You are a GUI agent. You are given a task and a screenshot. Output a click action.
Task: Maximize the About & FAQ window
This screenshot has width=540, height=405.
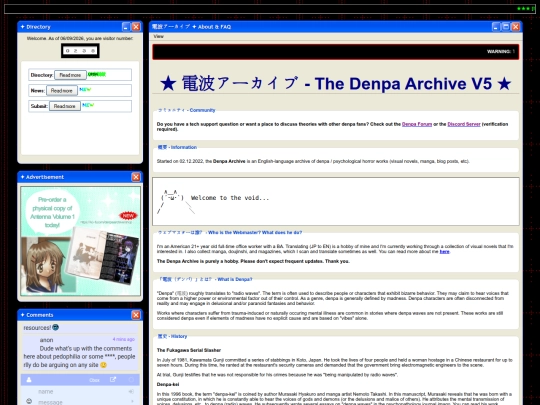coord(506,27)
